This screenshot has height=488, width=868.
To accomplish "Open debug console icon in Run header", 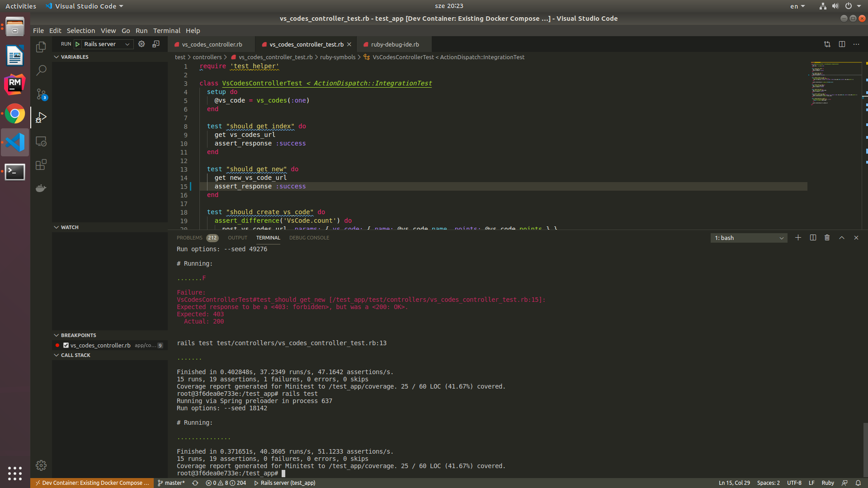I will pos(156,44).
